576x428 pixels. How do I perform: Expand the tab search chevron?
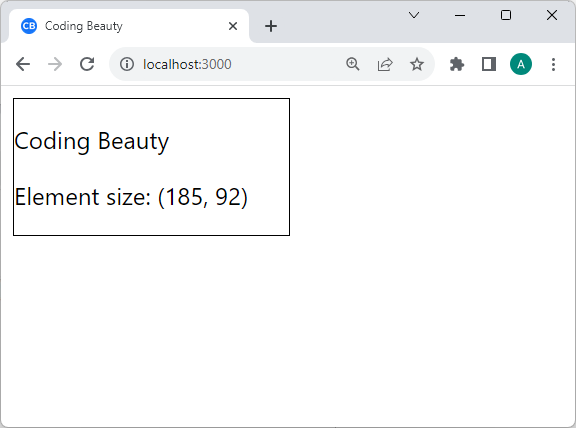pos(414,15)
